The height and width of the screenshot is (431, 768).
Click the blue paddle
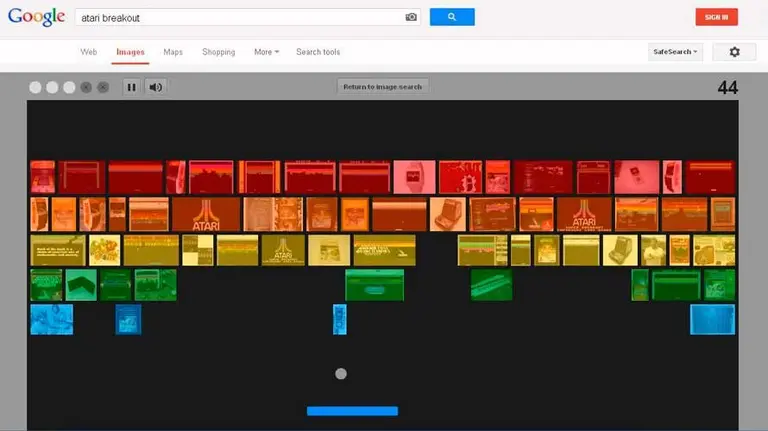point(352,411)
